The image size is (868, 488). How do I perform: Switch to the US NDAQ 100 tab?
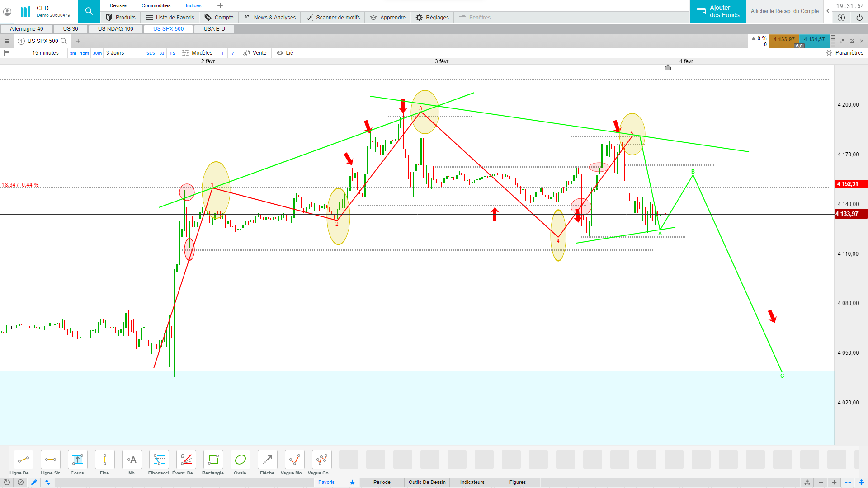[116, 29]
